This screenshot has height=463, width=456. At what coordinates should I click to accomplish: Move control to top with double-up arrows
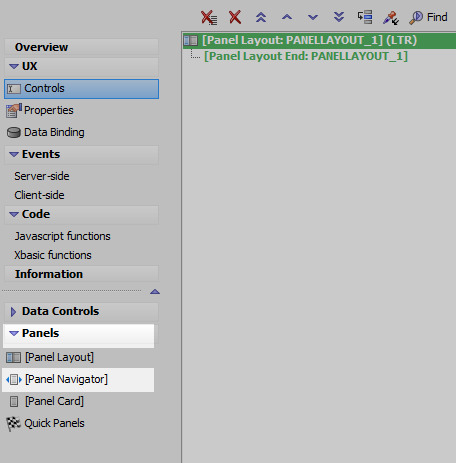click(x=261, y=17)
